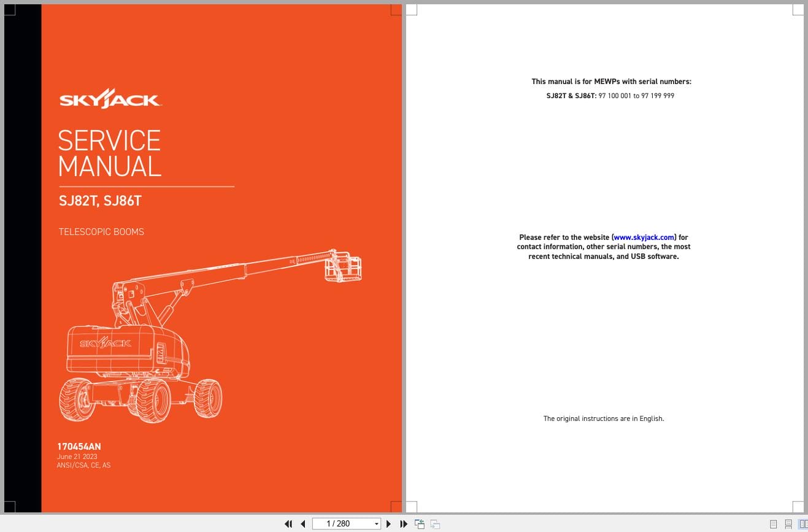
Task: Click the TELESCOPIC BOOMS label
Action: [x=101, y=232]
